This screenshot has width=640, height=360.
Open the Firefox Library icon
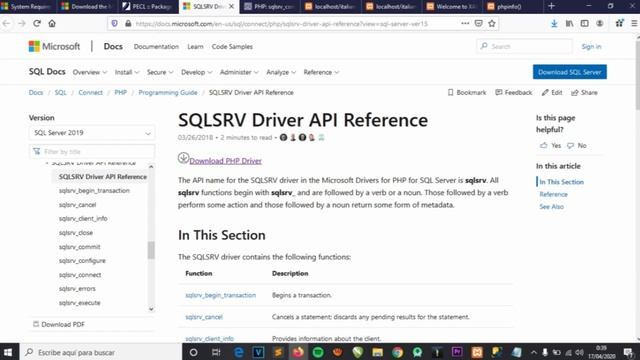569,24
